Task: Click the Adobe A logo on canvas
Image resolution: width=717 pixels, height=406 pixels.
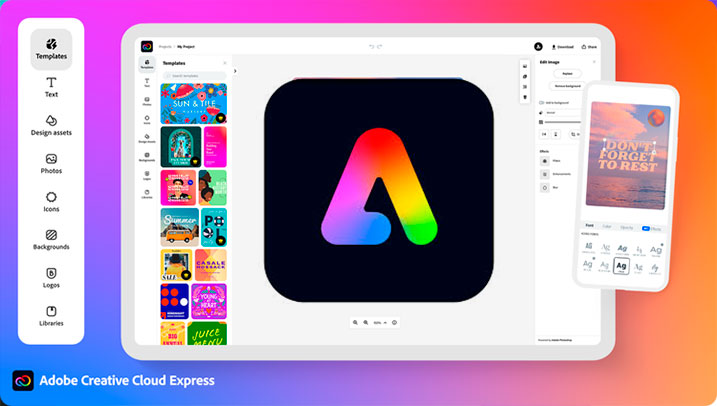Action: pyautogui.click(x=379, y=187)
